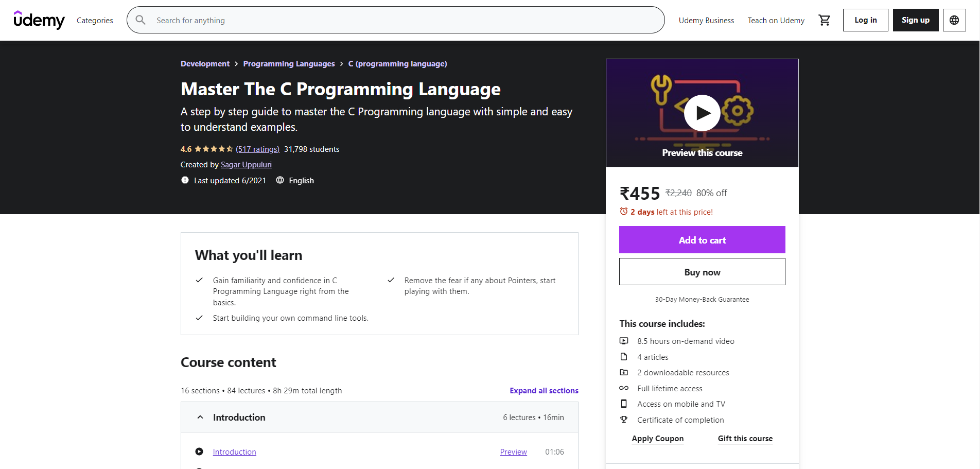Click the trophy icon for Certificate of completion

pyautogui.click(x=624, y=420)
